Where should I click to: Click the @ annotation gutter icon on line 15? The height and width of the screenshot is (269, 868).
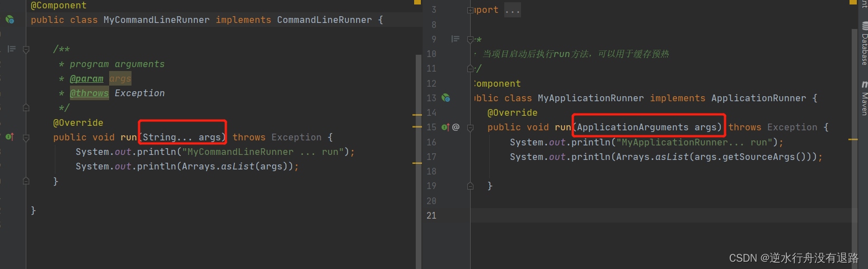click(x=456, y=127)
